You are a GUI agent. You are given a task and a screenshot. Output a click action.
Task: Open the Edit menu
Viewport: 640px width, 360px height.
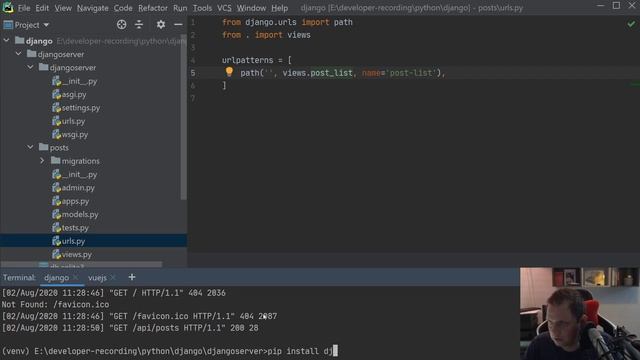42,8
